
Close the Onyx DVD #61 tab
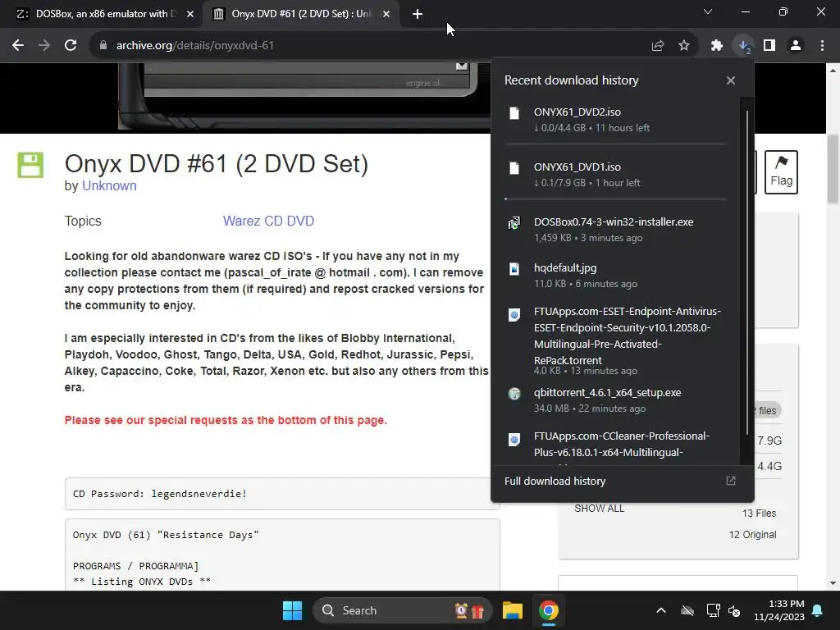pyautogui.click(x=386, y=14)
